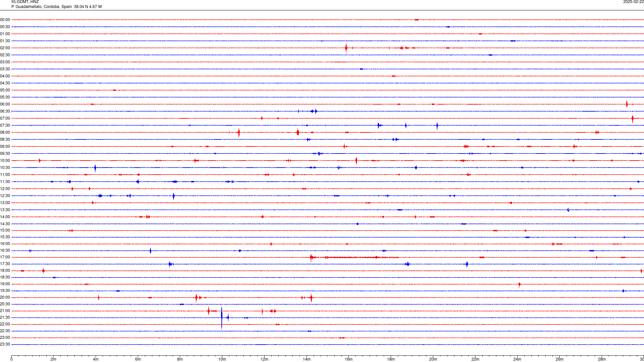
Task: Select the 11:00 row time label
Action: point(5,175)
